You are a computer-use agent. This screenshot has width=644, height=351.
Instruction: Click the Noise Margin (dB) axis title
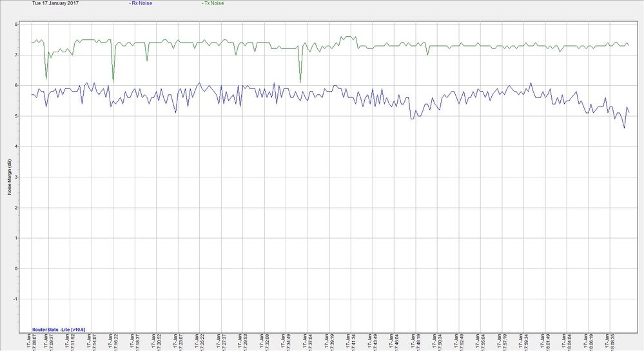(10, 177)
